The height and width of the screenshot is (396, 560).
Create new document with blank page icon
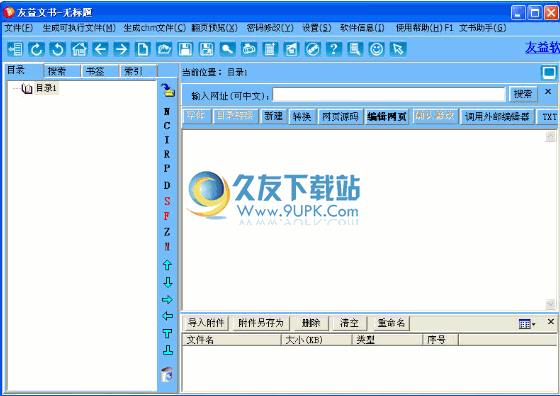tap(143, 49)
